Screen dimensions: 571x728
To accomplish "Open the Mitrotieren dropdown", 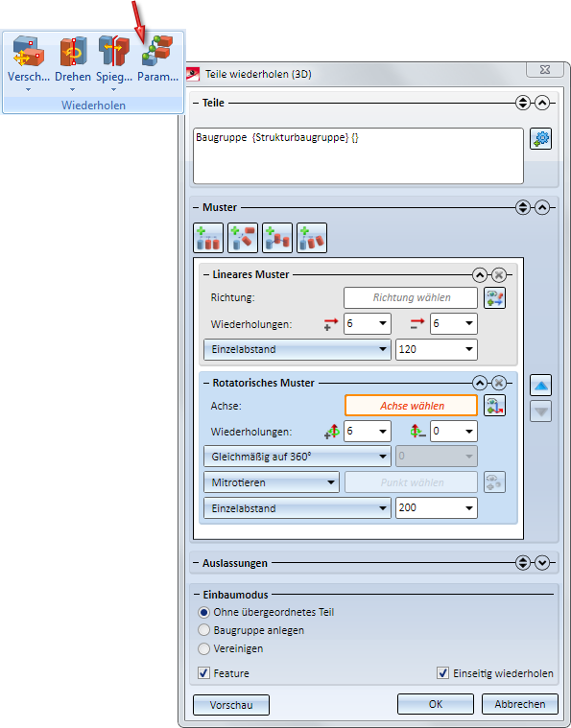I will (272, 482).
